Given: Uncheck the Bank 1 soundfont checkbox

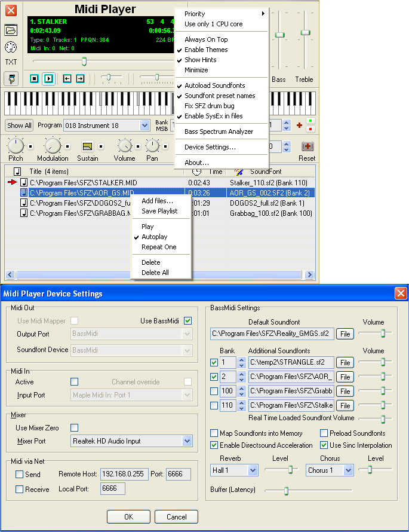Looking at the screenshot, I should point(214,362).
